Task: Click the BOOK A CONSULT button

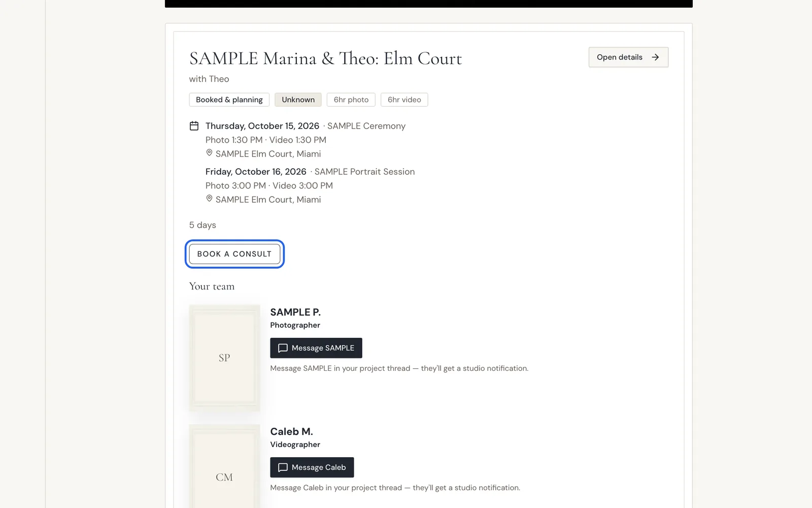Action: point(234,254)
